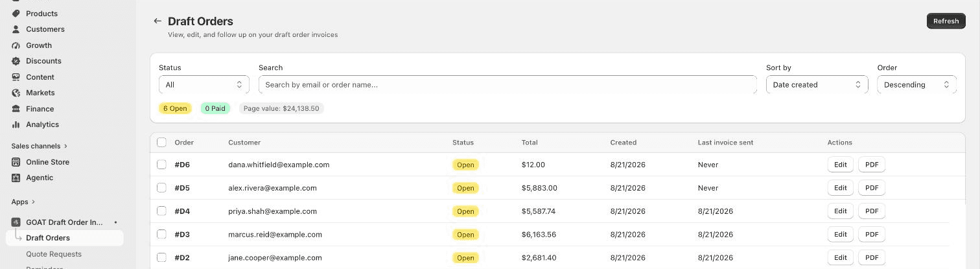The height and width of the screenshot is (269, 980).
Task: Click the $12.00 total amount
Action: (x=533, y=165)
